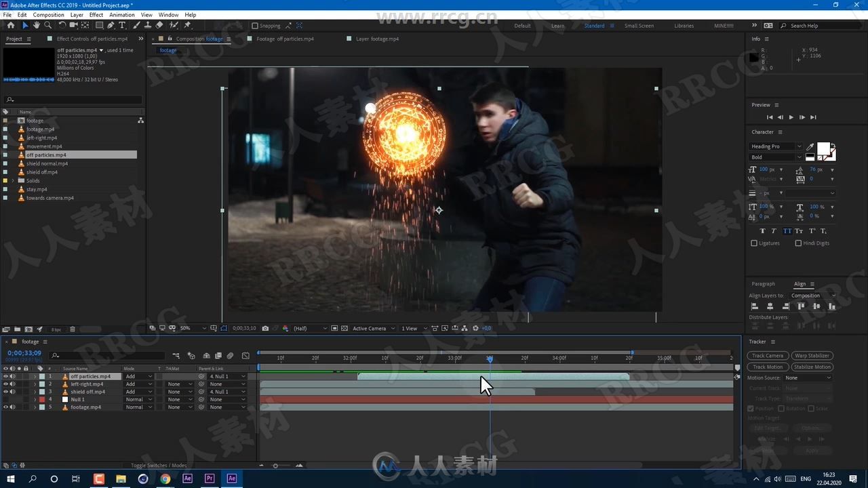
Task: Switch to the Layer footage.mp4 tab
Action: point(377,39)
